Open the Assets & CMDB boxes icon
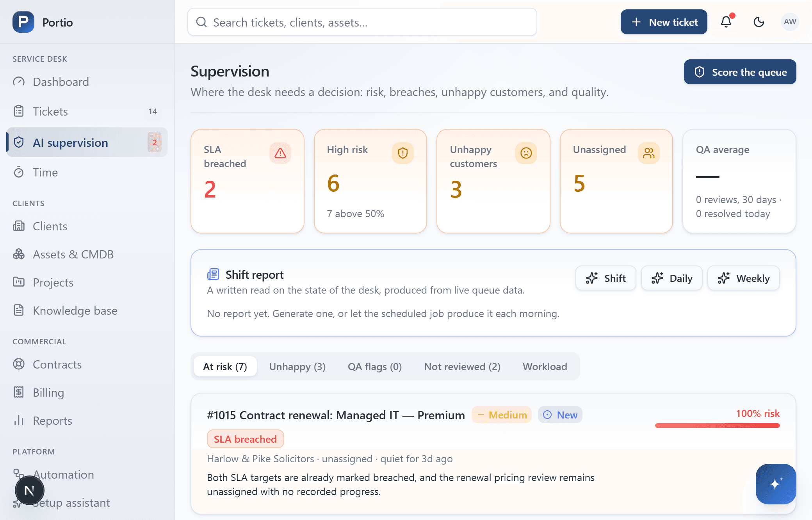This screenshot has width=812, height=520. tap(19, 254)
